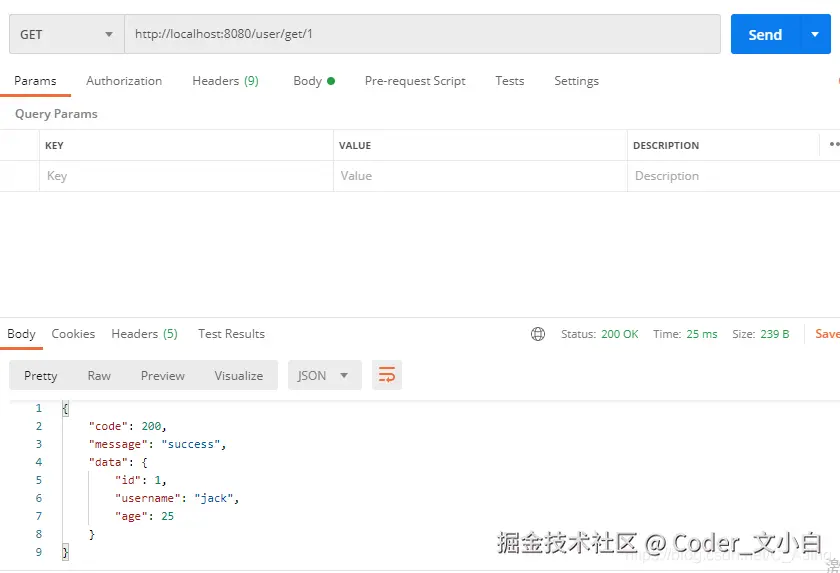Viewport: 840px width, 573px height.
Task: Open the response Headers (5) tab
Action: pos(145,334)
